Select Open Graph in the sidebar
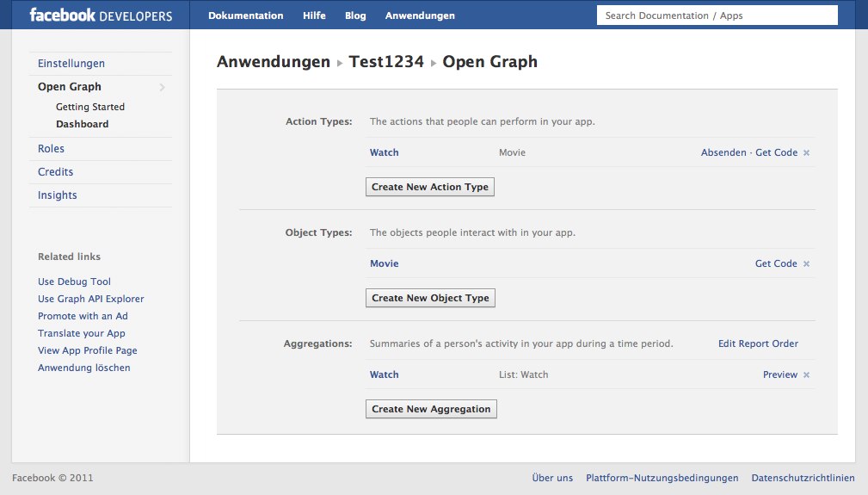Viewport: 868px width, 495px height. click(x=69, y=86)
